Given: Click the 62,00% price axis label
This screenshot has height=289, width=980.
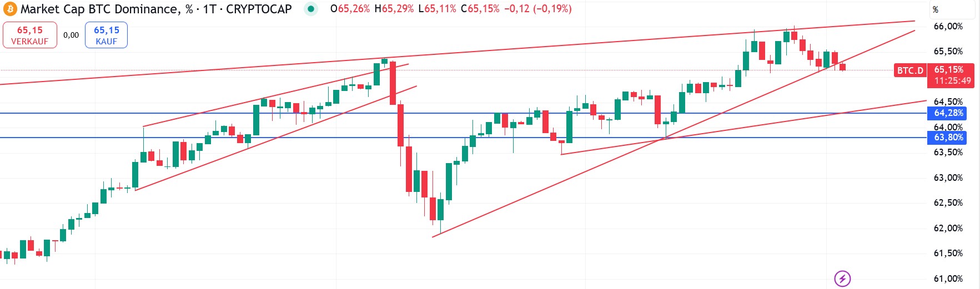Looking at the screenshot, I should pyautogui.click(x=948, y=228).
